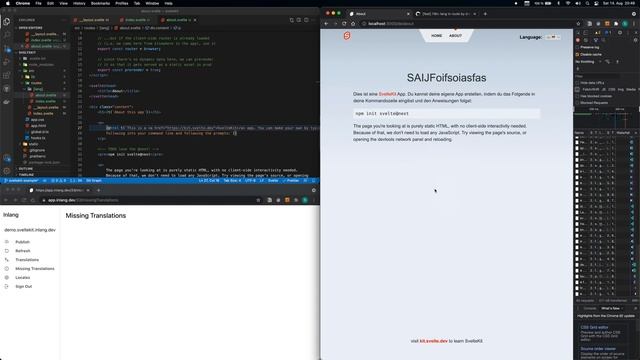Open Source Control in VS Code activity bar

[7, 49]
